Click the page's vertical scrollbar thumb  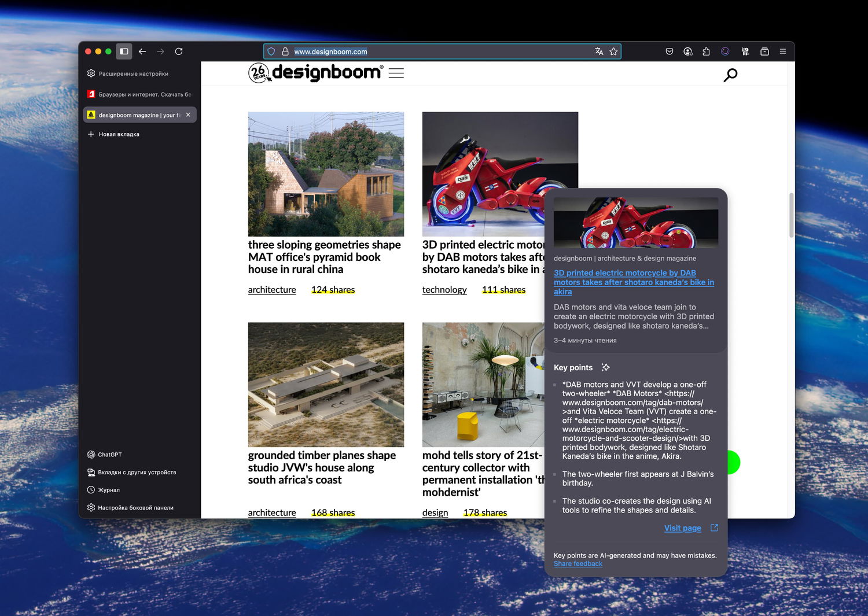coord(791,215)
